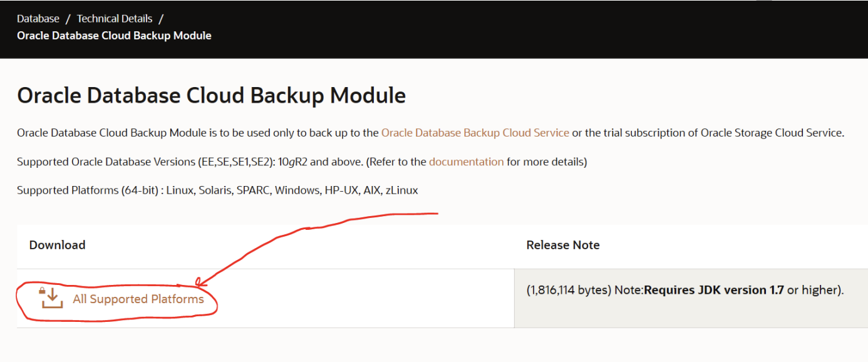Click the main Oracle Database Cloud Backup Module heading
This screenshot has height=362, width=868.
pyautogui.click(x=211, y=95)
